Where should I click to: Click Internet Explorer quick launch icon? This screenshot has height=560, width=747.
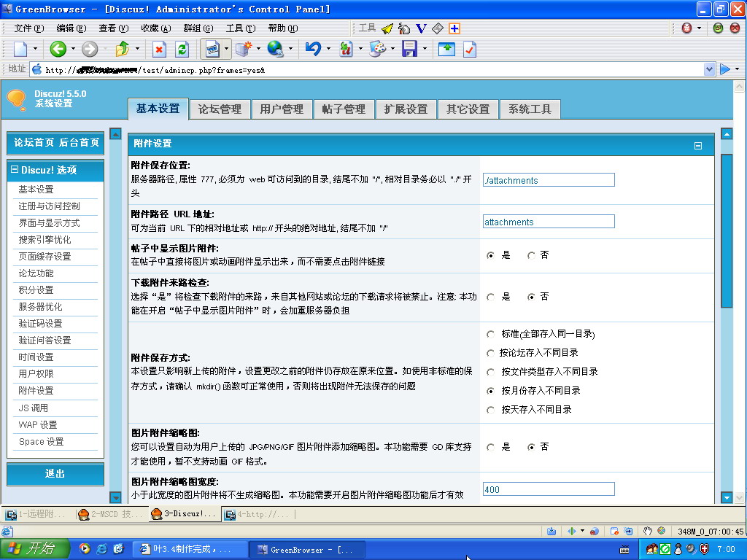point(101,549)
